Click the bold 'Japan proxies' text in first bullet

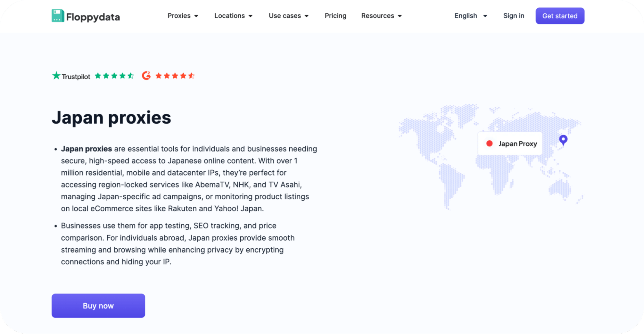[86, 149]
